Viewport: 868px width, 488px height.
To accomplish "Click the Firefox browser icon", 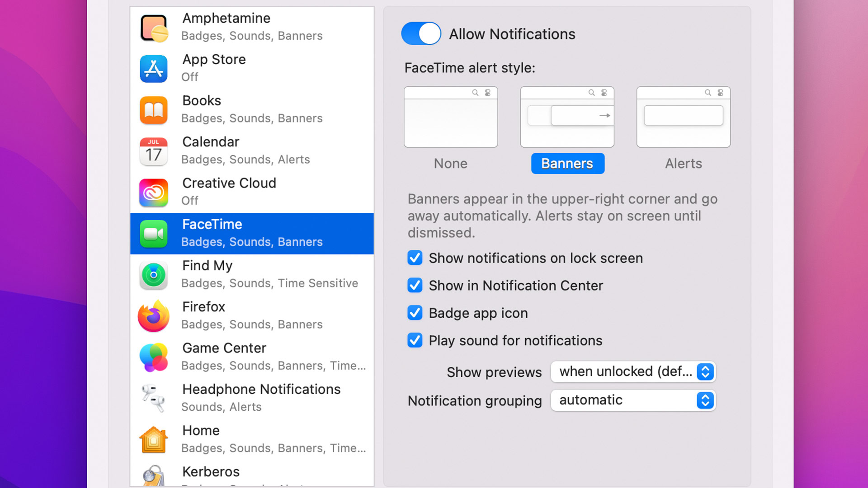I will 154,316.
